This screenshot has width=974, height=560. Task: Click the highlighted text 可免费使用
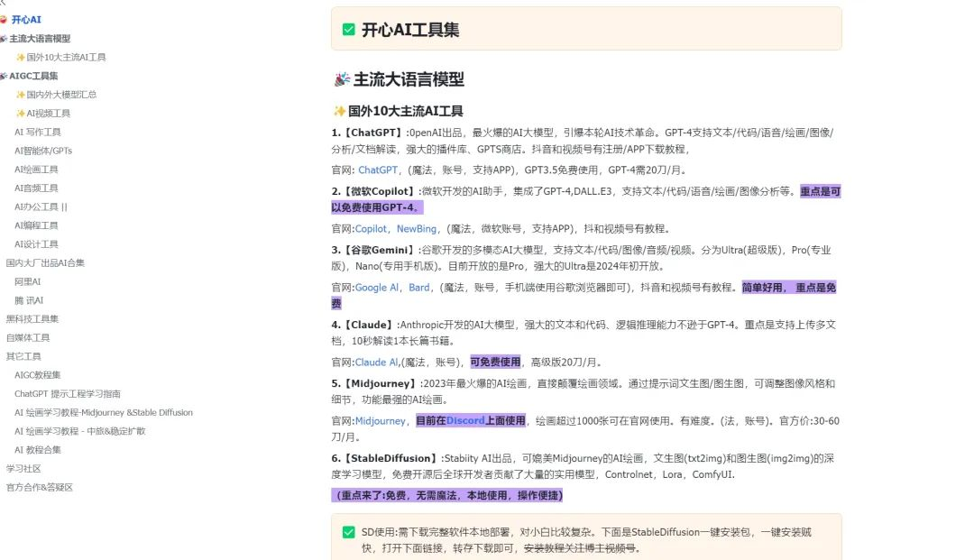[495, 362]
